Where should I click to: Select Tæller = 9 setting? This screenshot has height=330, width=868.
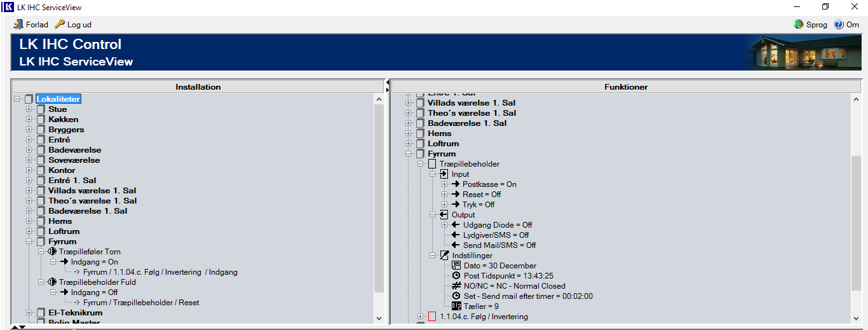(480, 306)
